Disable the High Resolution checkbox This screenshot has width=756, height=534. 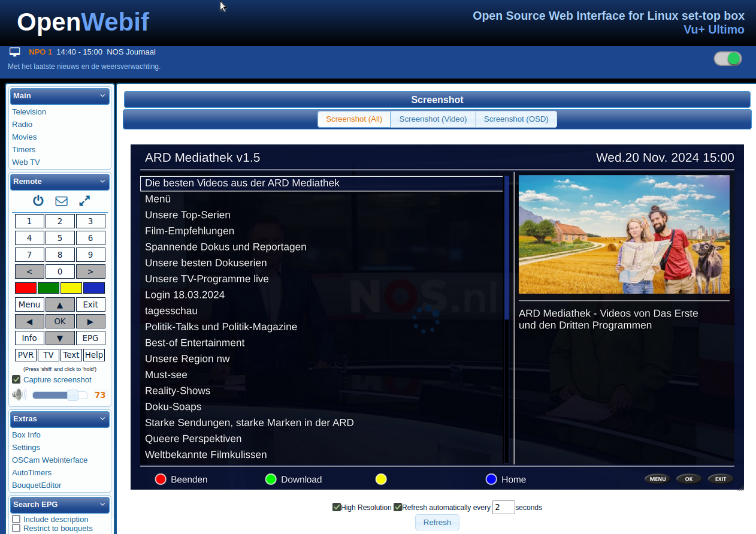pyautogui.click(x=337, y=507)
